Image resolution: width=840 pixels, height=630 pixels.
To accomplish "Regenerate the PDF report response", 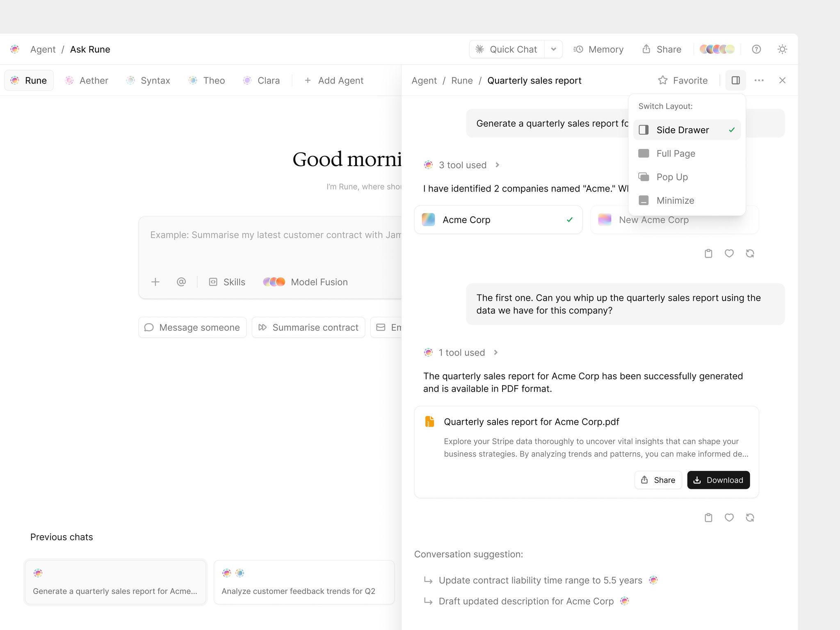I will (750, 518).
